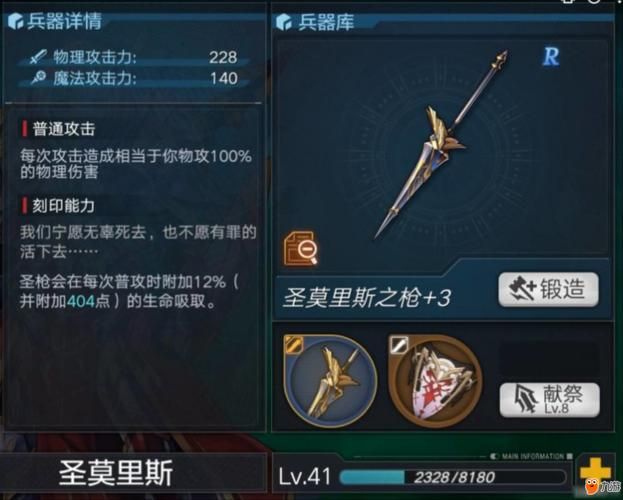Select the golden spear weapon slot
The width and height of the screenshot is (623, 500).
click(330, 381)
